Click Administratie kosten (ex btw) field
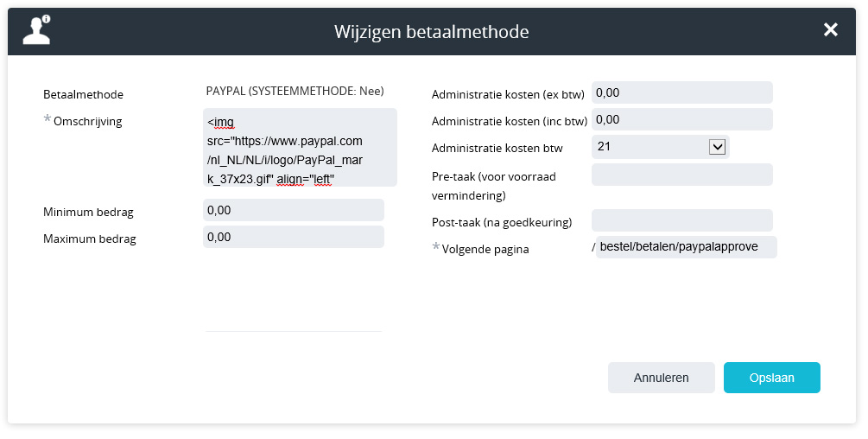Viewport: 868px width, 439px height. point(682,92)
